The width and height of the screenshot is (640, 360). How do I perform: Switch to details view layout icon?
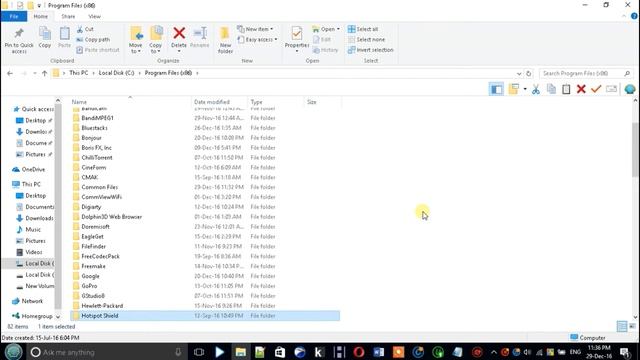pos(622,326)
